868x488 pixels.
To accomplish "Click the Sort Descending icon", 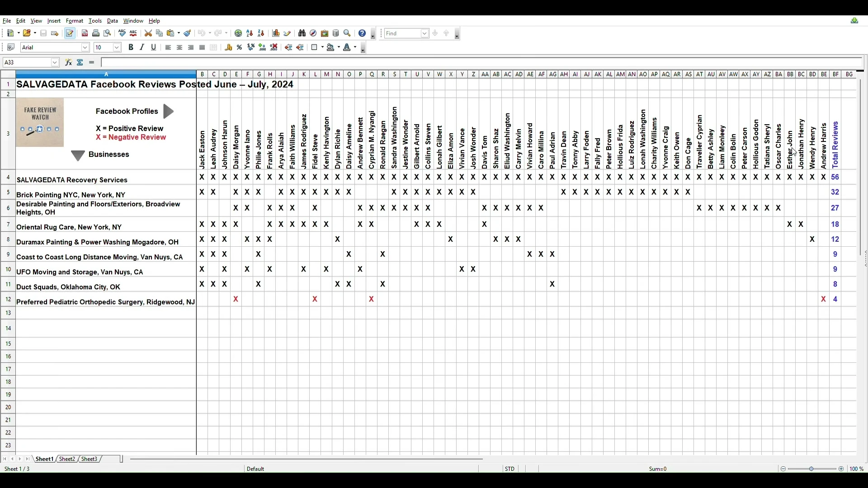I will tap(261, 33).
